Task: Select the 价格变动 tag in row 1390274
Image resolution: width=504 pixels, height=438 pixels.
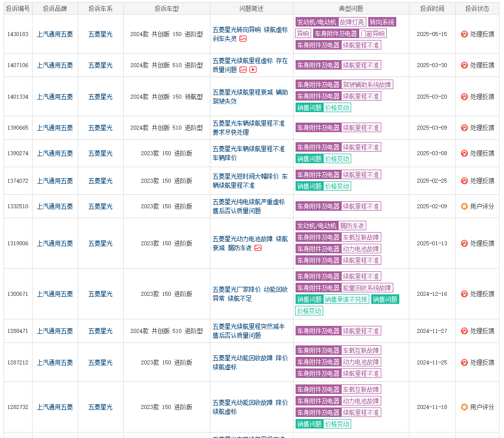Action: pos(337,159)
